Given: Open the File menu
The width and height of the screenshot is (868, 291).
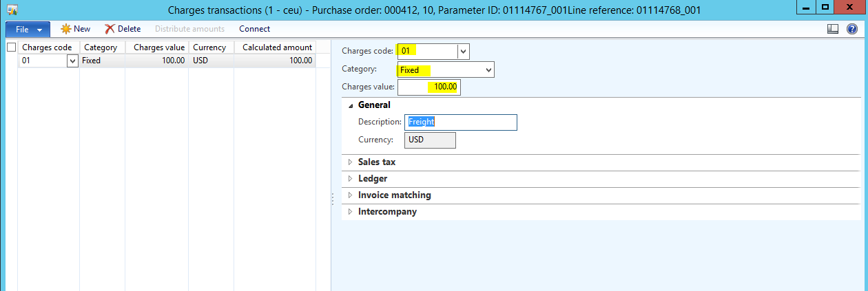Looking at the screenshot, I should tap(28, 29).
